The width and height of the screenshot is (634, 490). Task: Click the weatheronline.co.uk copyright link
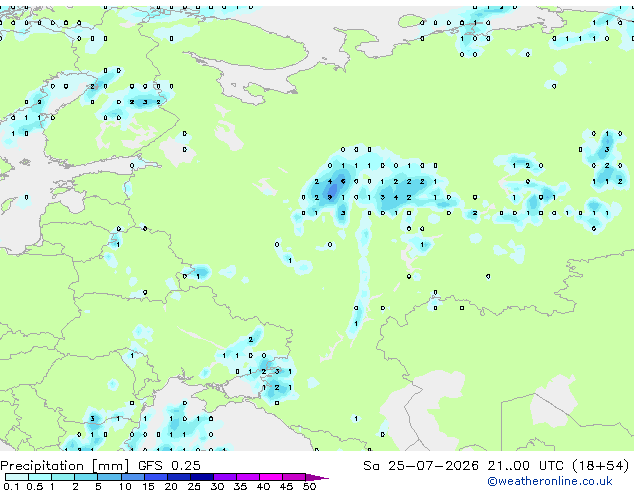tap(550, 482)
